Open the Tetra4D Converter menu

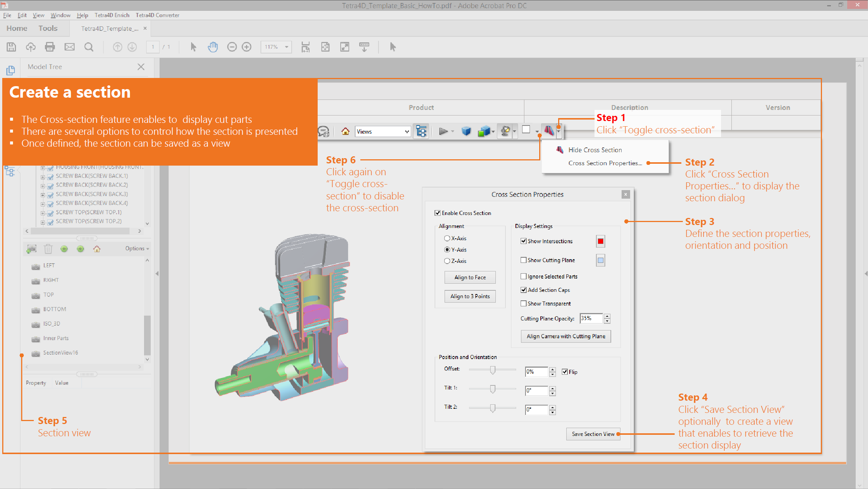coord(157,15)
